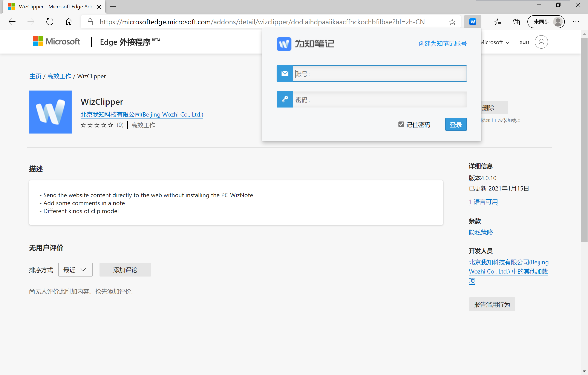Navigate back with the back arrow
The width and height of the screenshot is (588, 375).
point(12,22)
